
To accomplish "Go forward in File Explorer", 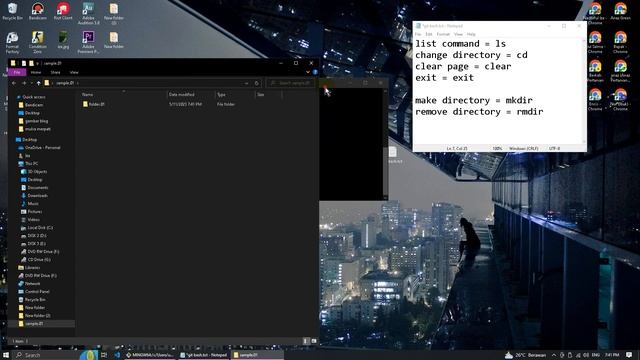I will point(24,83).
